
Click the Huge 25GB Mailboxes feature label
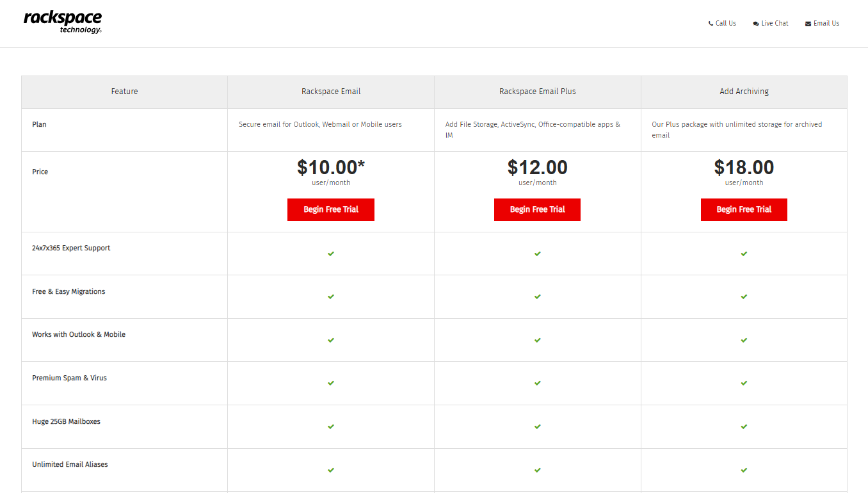pos(67,421)
